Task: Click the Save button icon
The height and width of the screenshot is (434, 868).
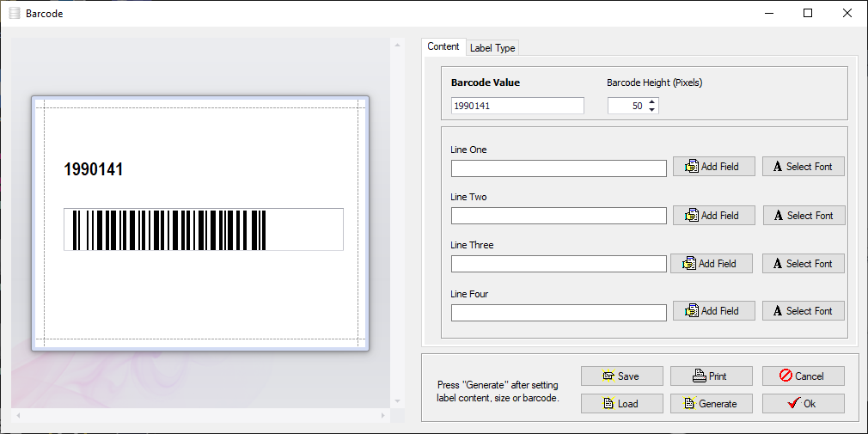Action: 608,376
